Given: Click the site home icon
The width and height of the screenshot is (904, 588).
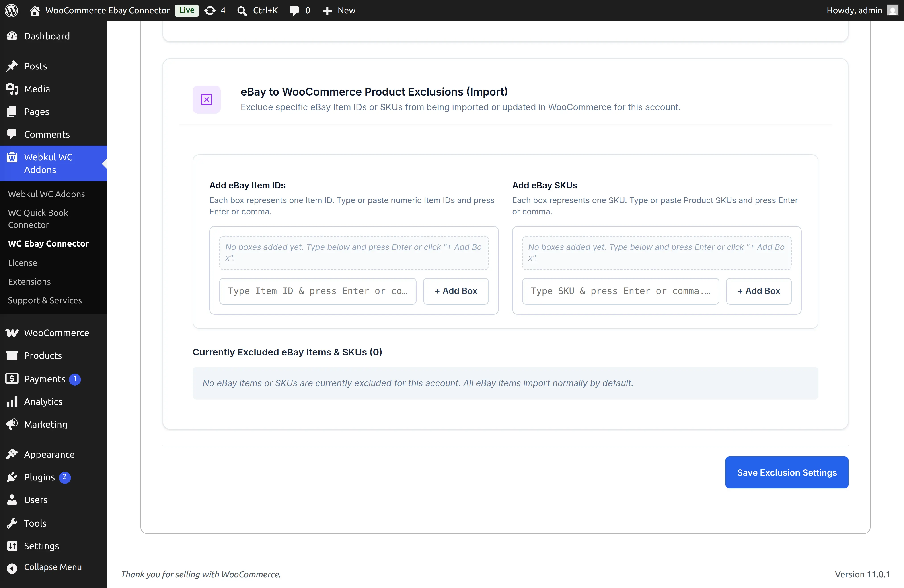Looking at the screenshot, I should click(x=35, y=11).
